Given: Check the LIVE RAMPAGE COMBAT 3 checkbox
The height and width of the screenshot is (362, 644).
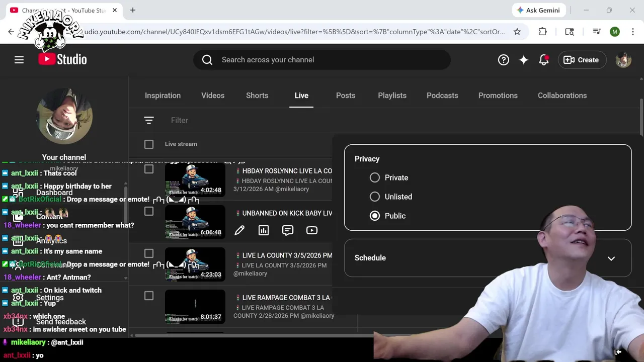Looking at the screenshot, I should [x=149, y=296].
